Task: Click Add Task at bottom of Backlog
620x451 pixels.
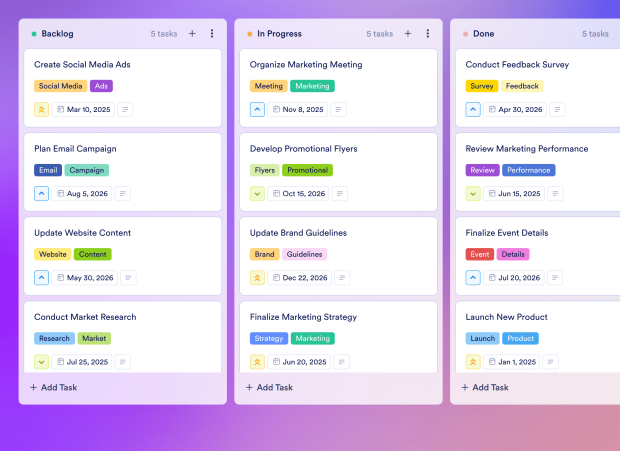Action: pyautogui.click(x=54, y=387)
